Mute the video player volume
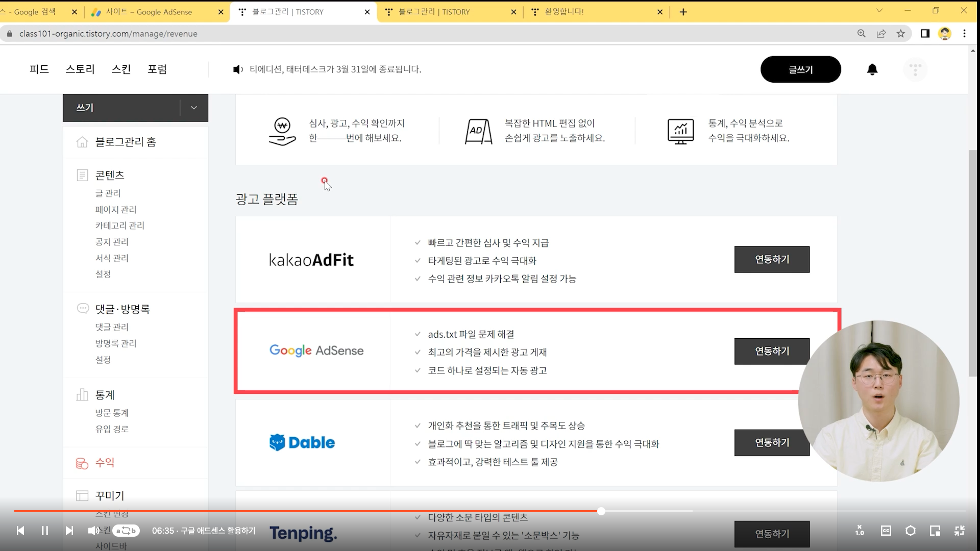The width and height of the screenshot is (980, 551). coord(93,531)
